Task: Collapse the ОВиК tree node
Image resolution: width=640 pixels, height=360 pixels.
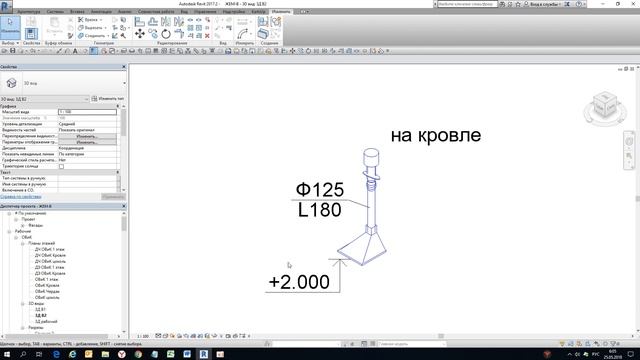Action: tap(16, 237)
